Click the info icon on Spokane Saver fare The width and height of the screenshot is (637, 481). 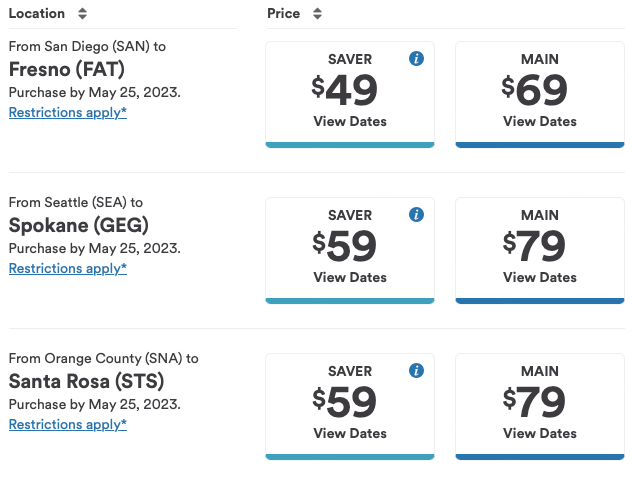click(x=417, y=215)
